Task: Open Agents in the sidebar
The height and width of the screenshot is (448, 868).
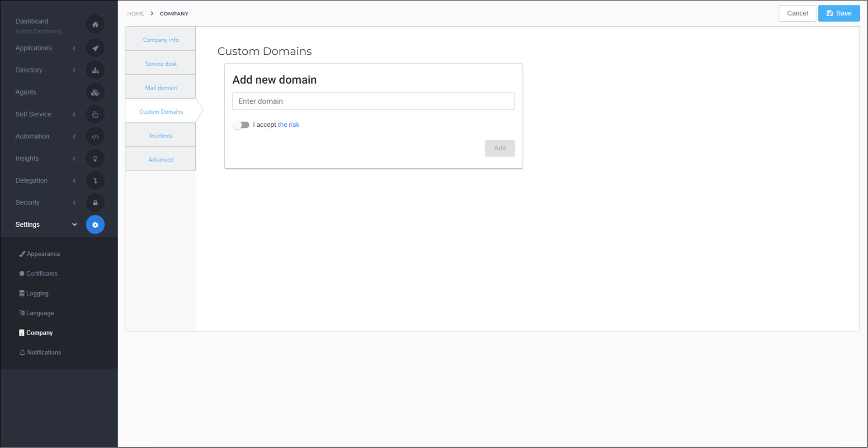Action: [26, 92]
